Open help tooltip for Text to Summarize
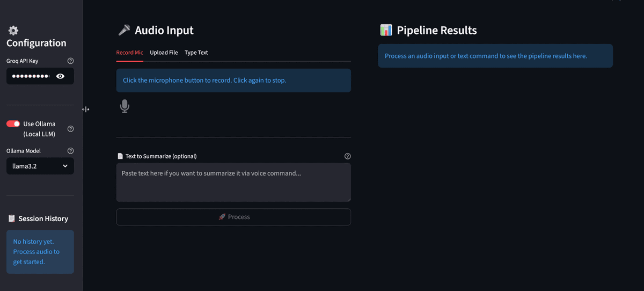The height and width of the screenshot is (291, 644). click(347, 156)
